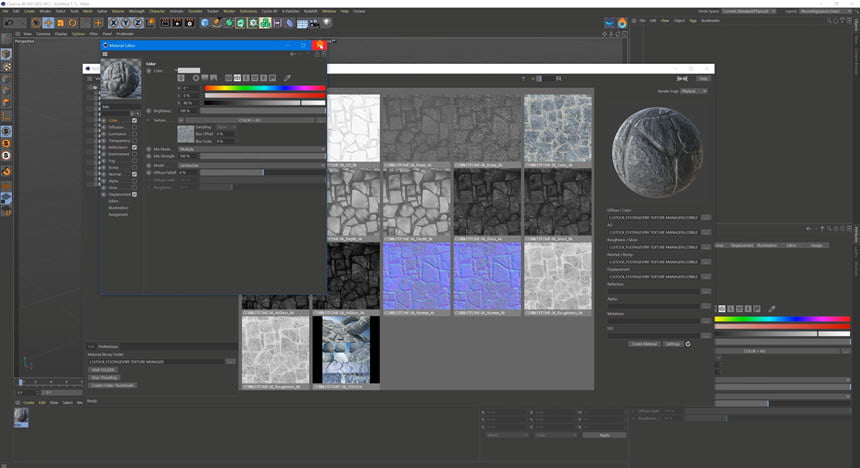This screenshot has width=860, height=468.
Task: Select the material thumbnail in Material Manager
Action: 21,417
